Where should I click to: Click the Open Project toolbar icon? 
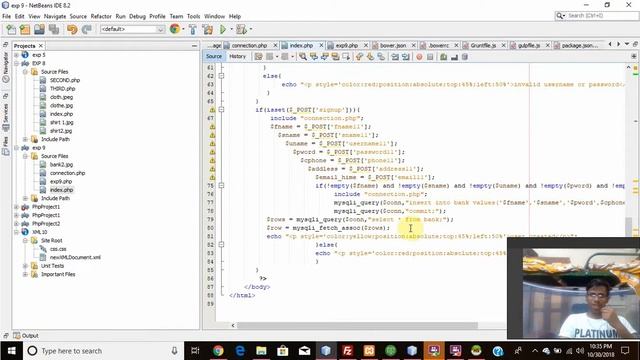[x=39, y=29]
